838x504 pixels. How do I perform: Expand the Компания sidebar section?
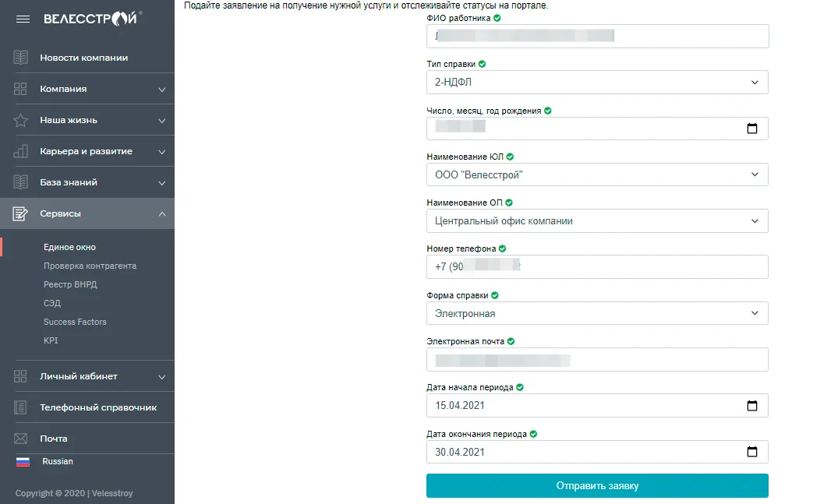point(161,90)
